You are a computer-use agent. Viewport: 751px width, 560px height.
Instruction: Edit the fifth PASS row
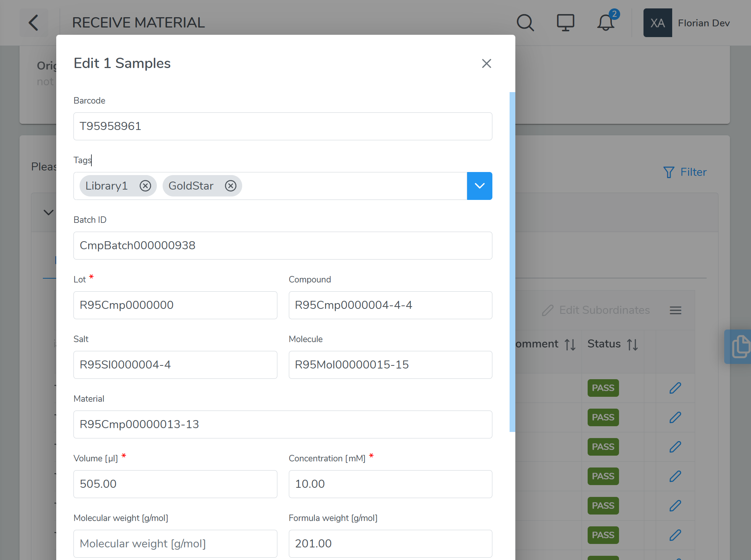[x=675, y=506]
